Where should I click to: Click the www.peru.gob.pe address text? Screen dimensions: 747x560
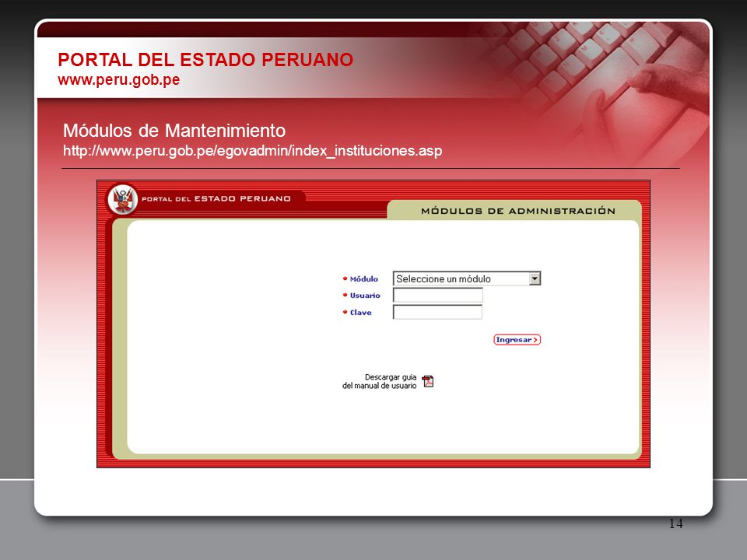[x=118, y=79]
